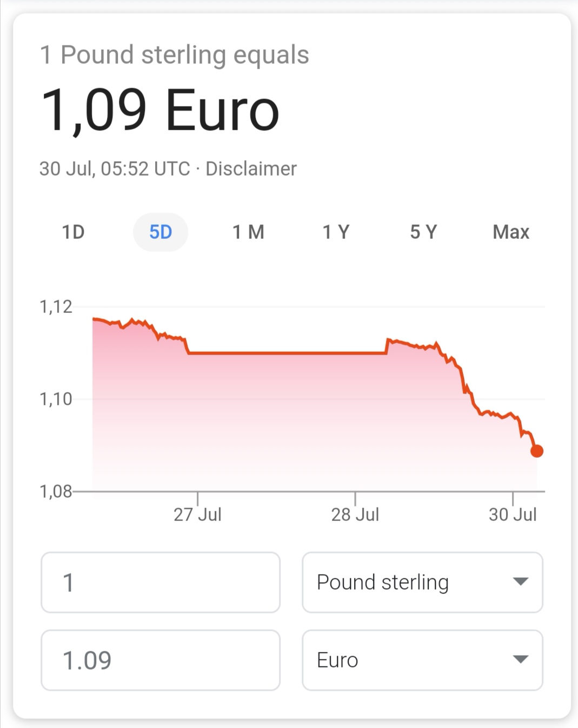Select the 5D time range tab

pyautogui.click(x=161, y=232)
